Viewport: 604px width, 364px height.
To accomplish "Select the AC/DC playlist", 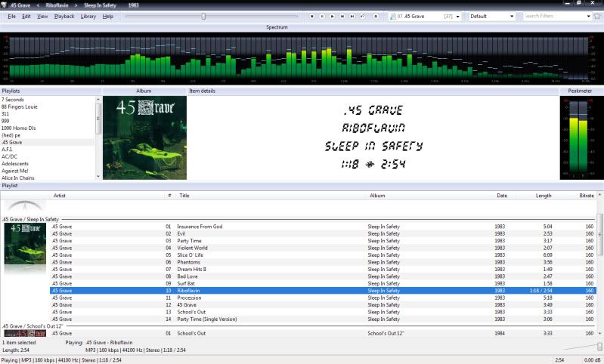I will click(x=47, y=156).
